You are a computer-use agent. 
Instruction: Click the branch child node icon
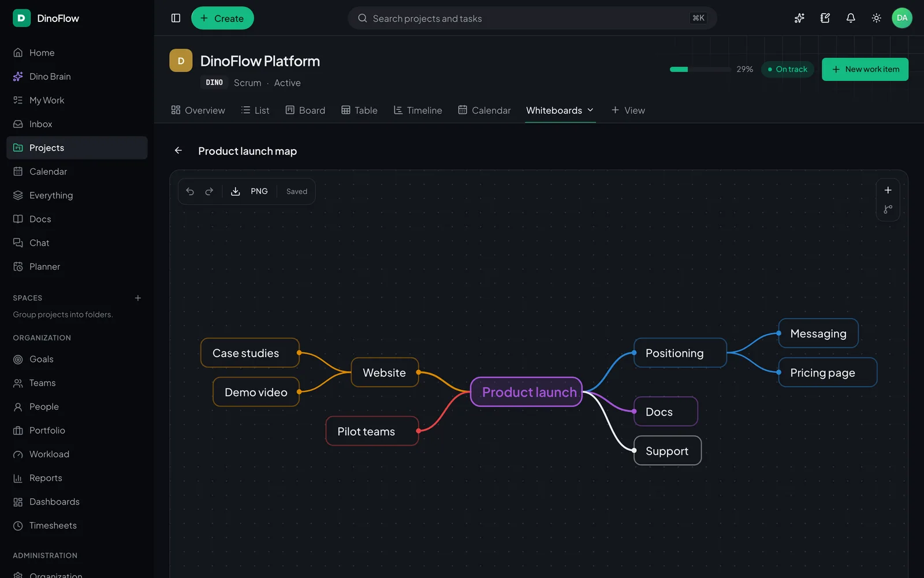888,209
